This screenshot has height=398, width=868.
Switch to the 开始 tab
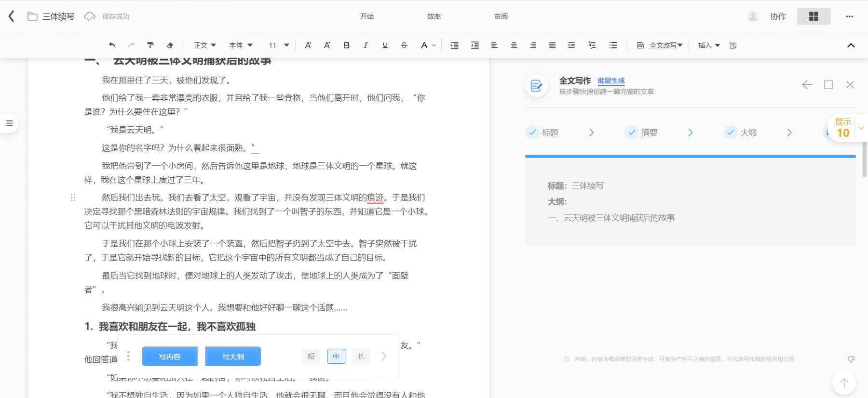367,16
